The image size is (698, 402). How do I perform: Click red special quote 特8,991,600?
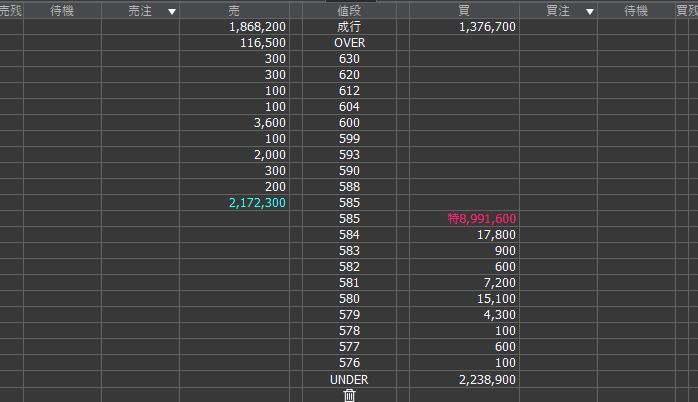(x=482, y=219)
